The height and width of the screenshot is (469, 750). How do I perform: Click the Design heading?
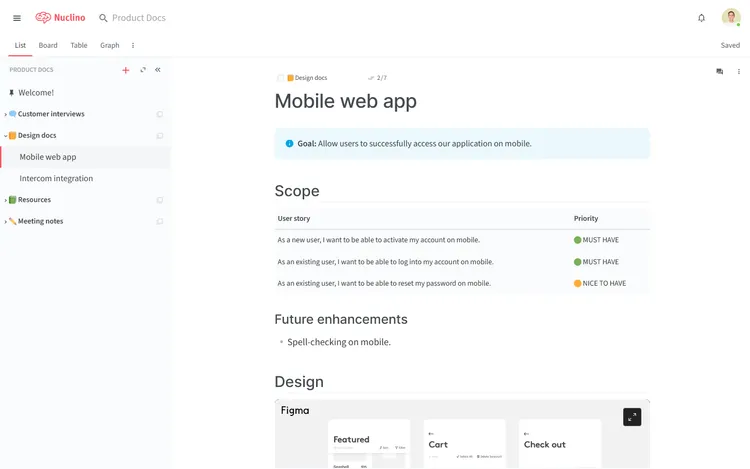coord(299,382)
